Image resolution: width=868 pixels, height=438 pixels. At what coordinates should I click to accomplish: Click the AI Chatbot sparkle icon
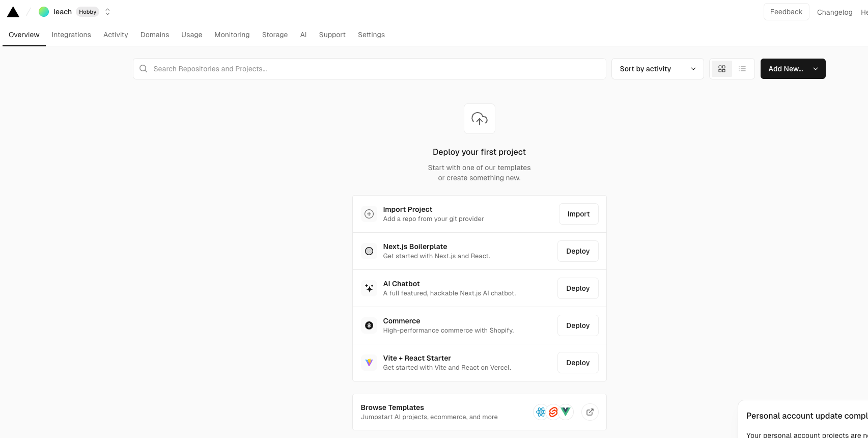[x=369, y=288]
